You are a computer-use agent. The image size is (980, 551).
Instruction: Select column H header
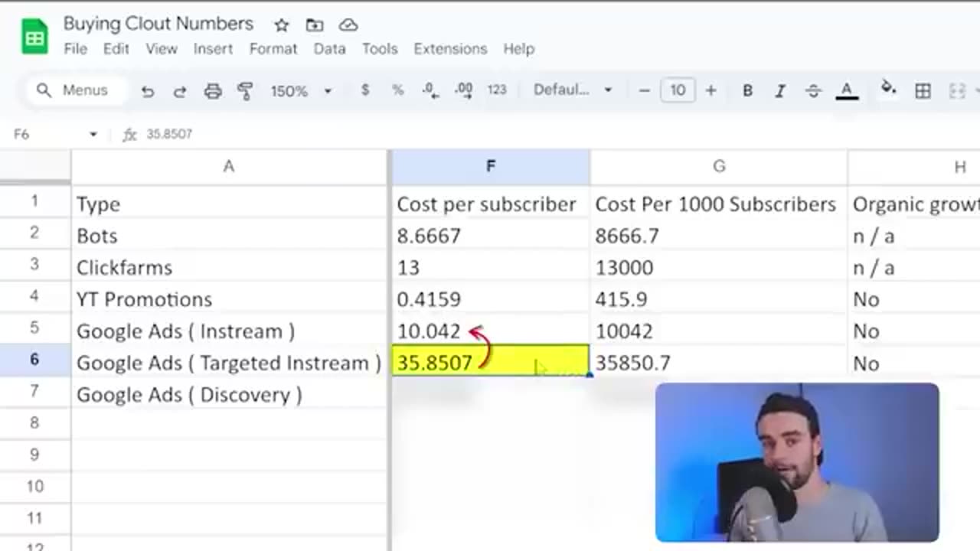point(914,167)
